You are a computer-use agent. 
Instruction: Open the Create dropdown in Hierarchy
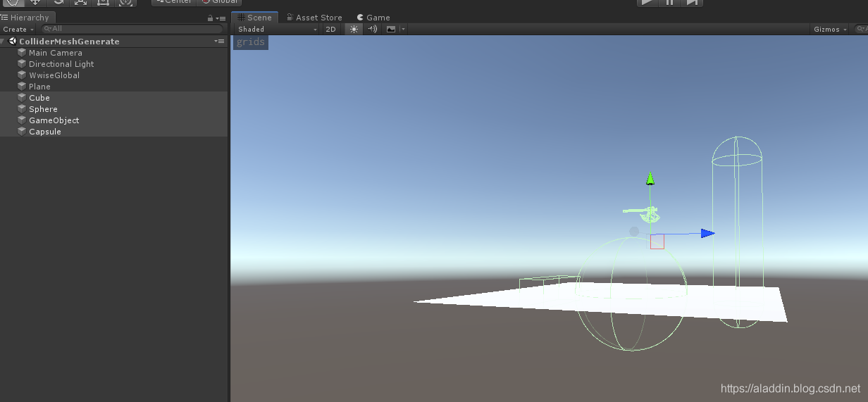[18, 29]
